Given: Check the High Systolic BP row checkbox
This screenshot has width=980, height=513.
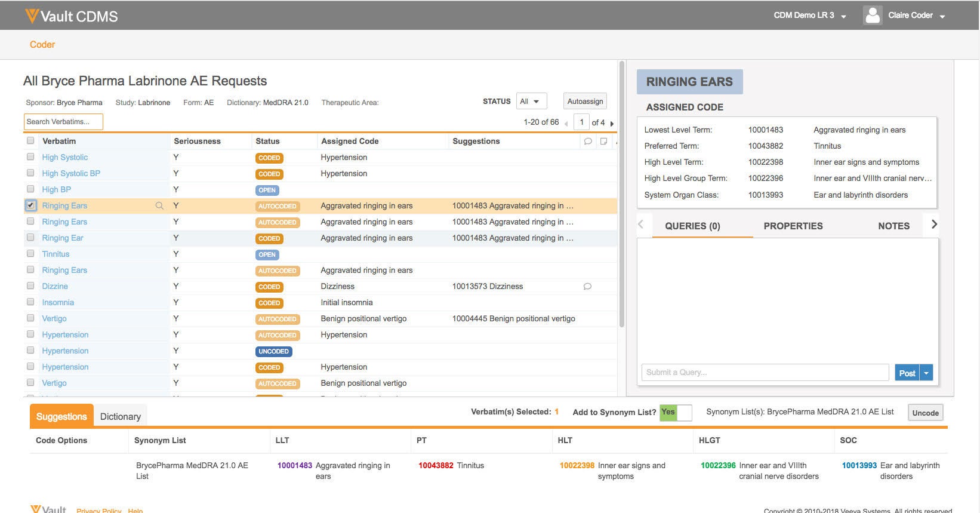Looking at the screenshot, I should [x=30, y=173].
